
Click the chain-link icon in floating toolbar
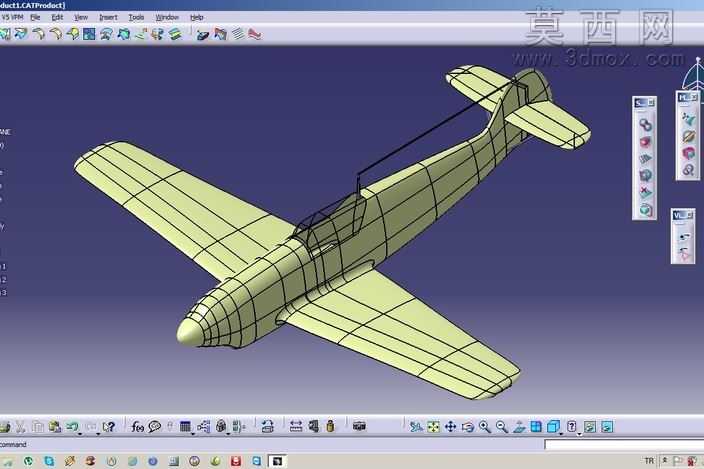(x=645, y=124)
